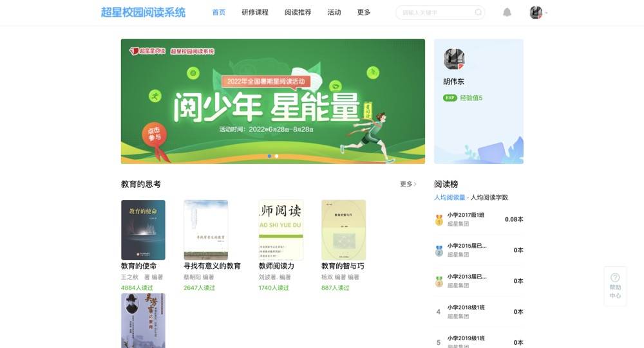Select ranking row 小学2017级1班
The image size is (644, 348).
[x=479, y=219]
